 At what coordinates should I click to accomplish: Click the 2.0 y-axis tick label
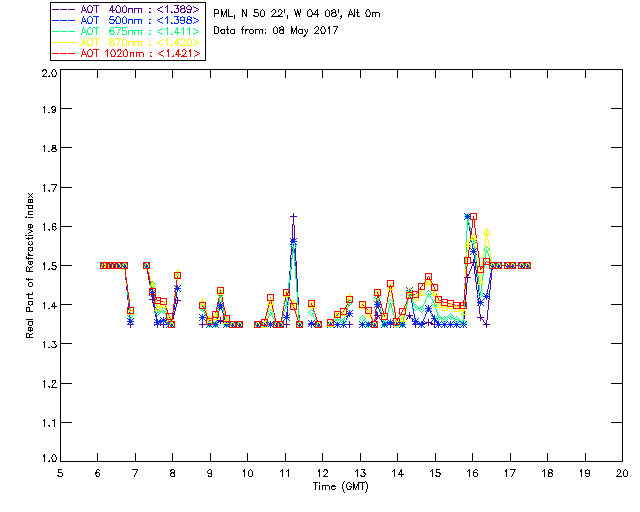pyautogui.click(x=49, y=73)
